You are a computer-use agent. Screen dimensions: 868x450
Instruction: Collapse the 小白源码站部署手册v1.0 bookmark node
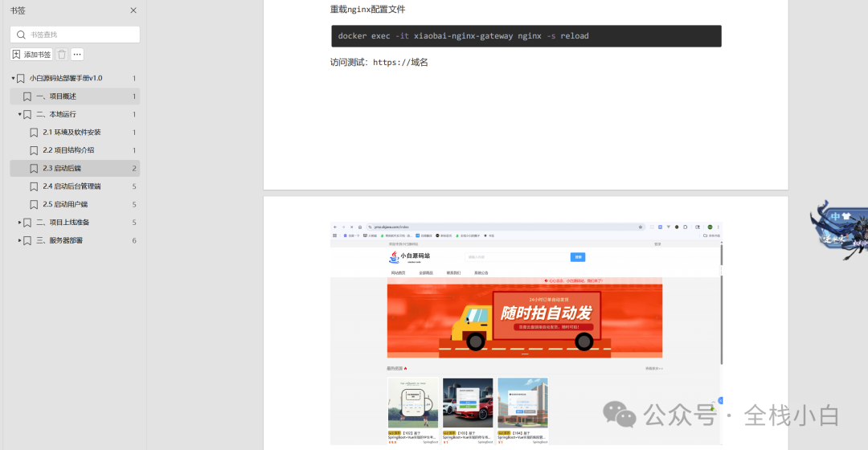(x=13, y=78)
